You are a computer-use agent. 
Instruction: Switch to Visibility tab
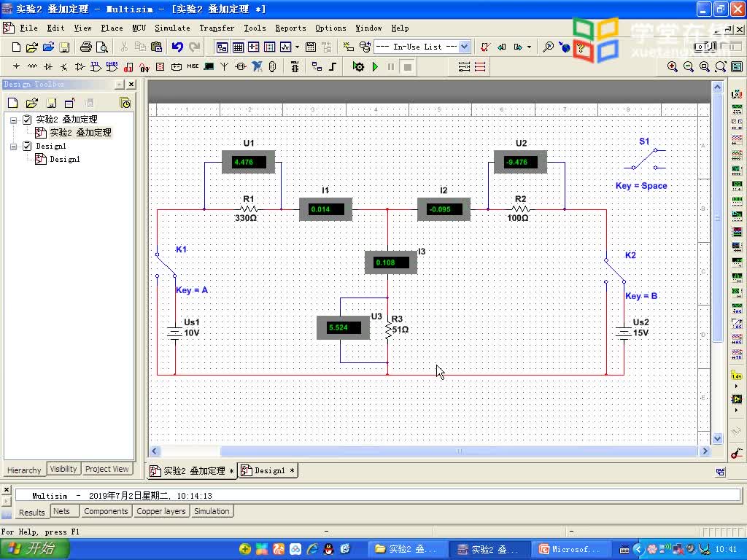pos(63,469)
